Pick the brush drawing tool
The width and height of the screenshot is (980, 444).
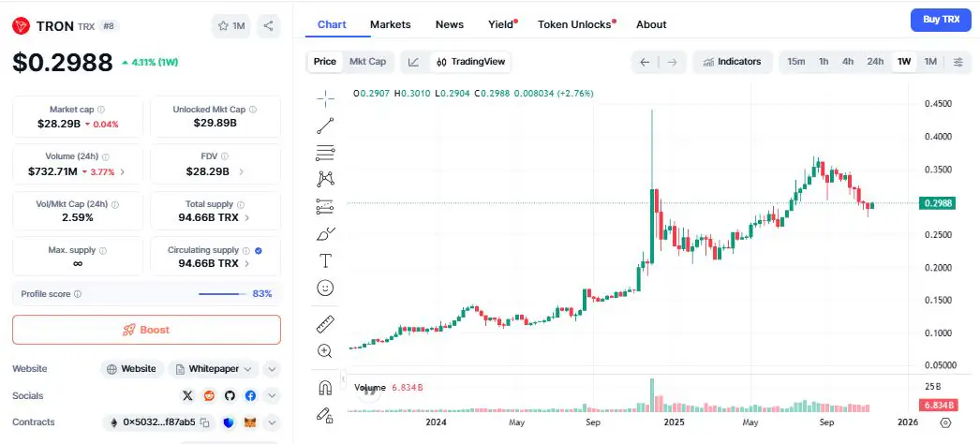click(325, 233)
